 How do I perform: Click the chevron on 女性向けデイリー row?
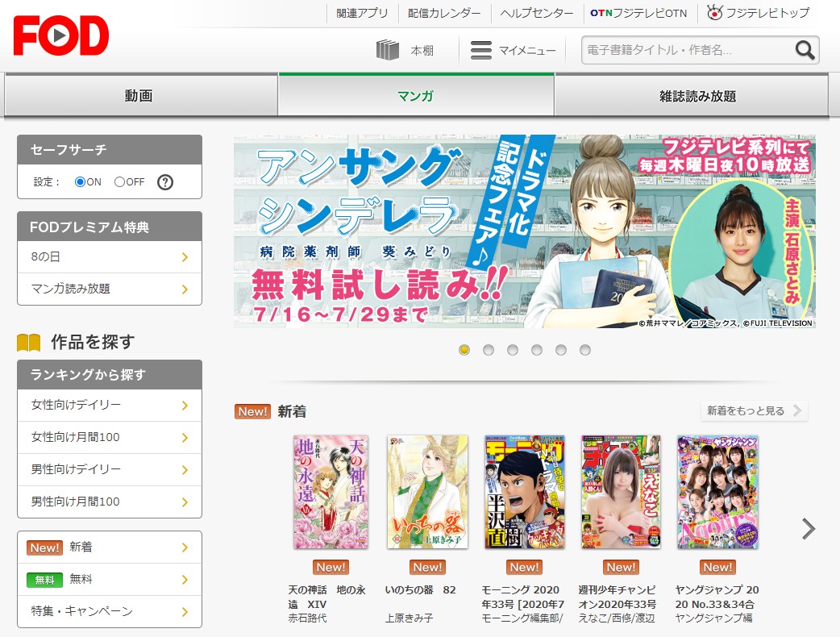pyautogui.click(x=185, y=406)
